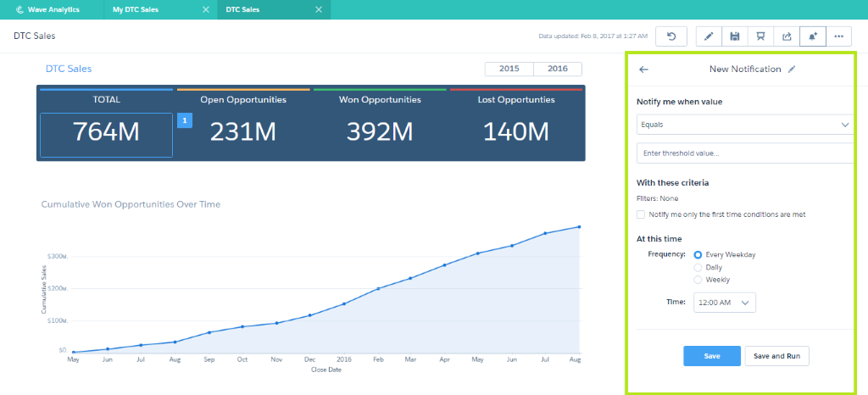Close the DTC Sales tab
The width and height of the screenshot is (868, 395).
coord(319,9)
